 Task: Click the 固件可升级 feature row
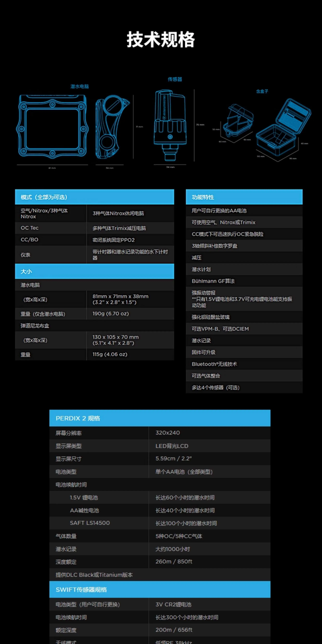point(244,352)
